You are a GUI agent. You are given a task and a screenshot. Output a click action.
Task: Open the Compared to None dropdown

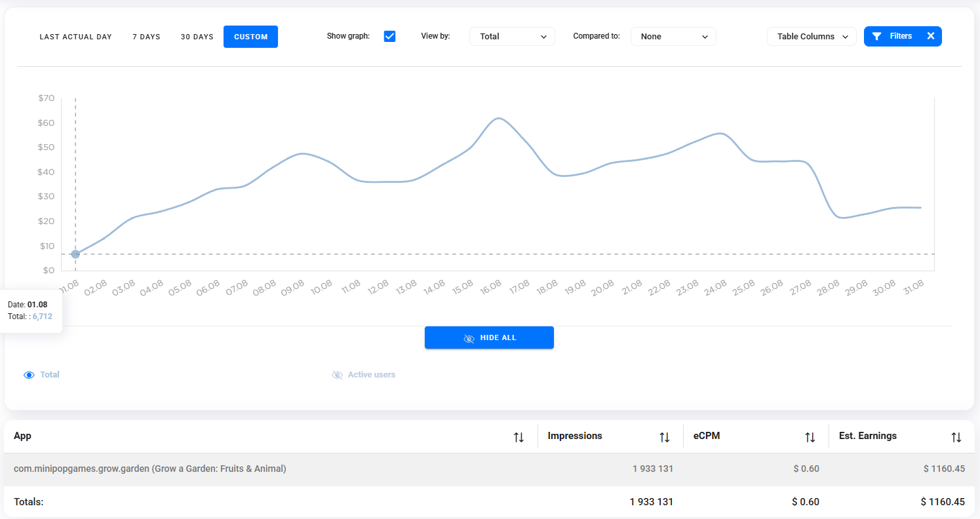tap(673, 37)
